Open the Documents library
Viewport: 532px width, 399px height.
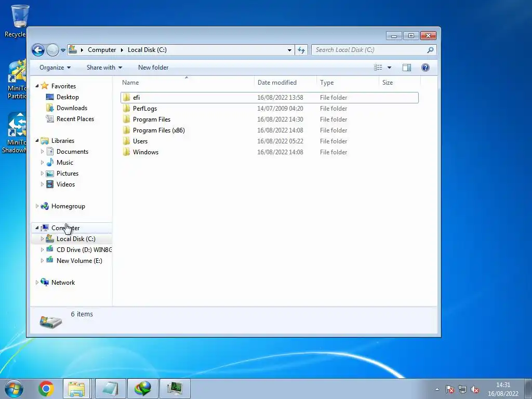[72, 152]
